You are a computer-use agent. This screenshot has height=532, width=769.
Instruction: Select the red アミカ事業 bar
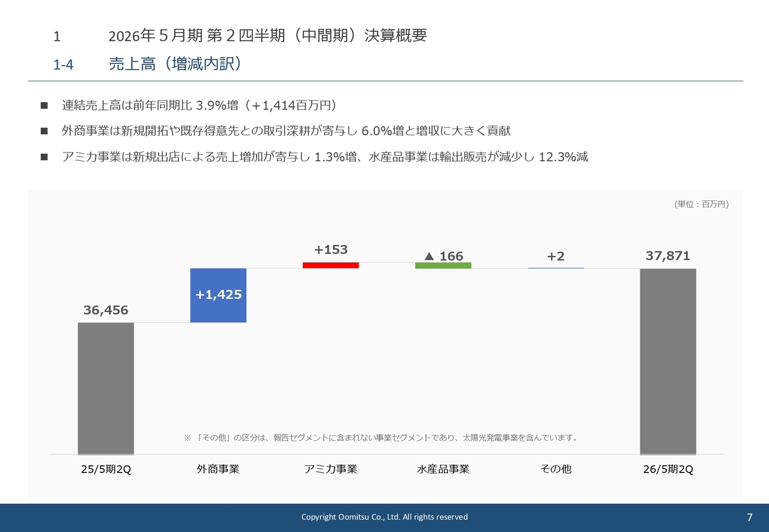coord(330,265)
